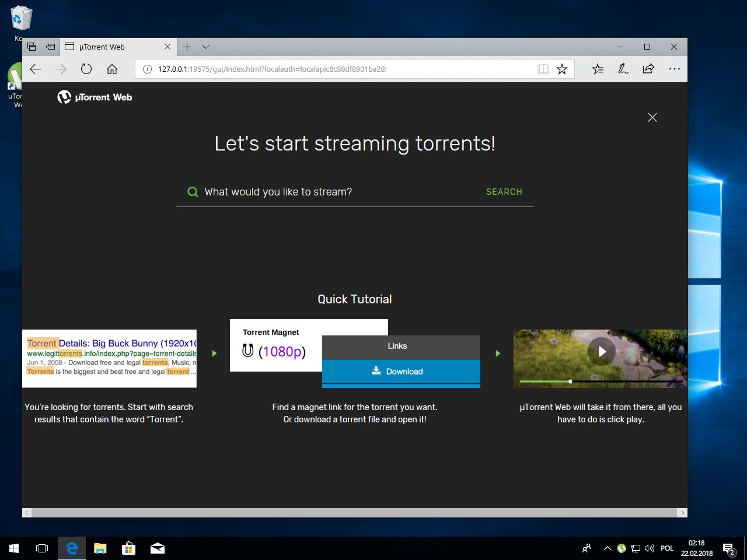
Task: Open Task View on the taskbar
Action: [x=42, y=548]
